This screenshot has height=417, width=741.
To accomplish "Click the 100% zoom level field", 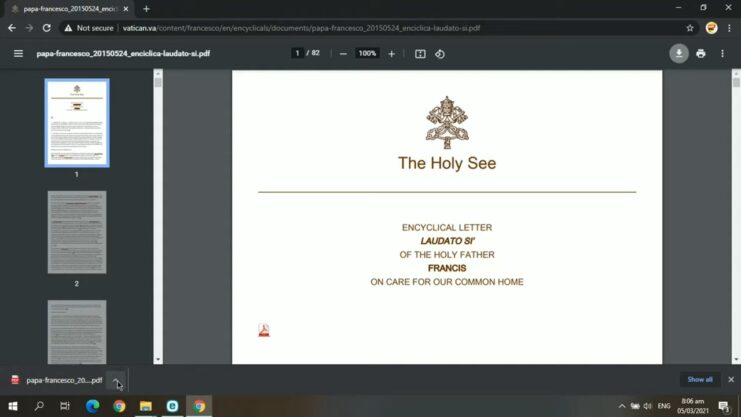I will 367,53.
